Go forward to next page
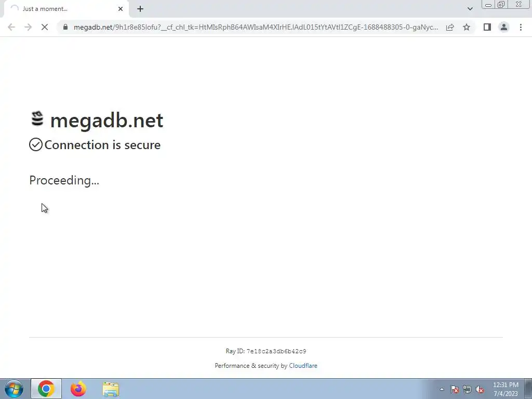This screenshot has height=399, width=532. (28, 27)
